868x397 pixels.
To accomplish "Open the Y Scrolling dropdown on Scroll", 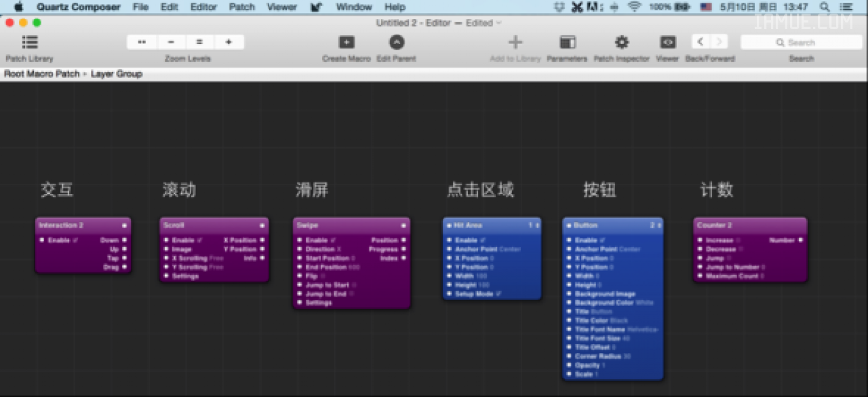I will (216, 267).
